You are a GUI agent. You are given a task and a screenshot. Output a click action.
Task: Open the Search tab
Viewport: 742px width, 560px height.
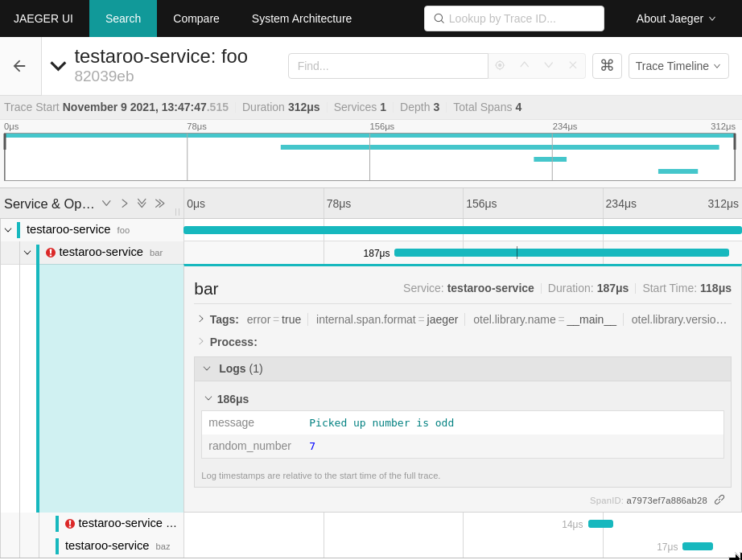(123, 19)
